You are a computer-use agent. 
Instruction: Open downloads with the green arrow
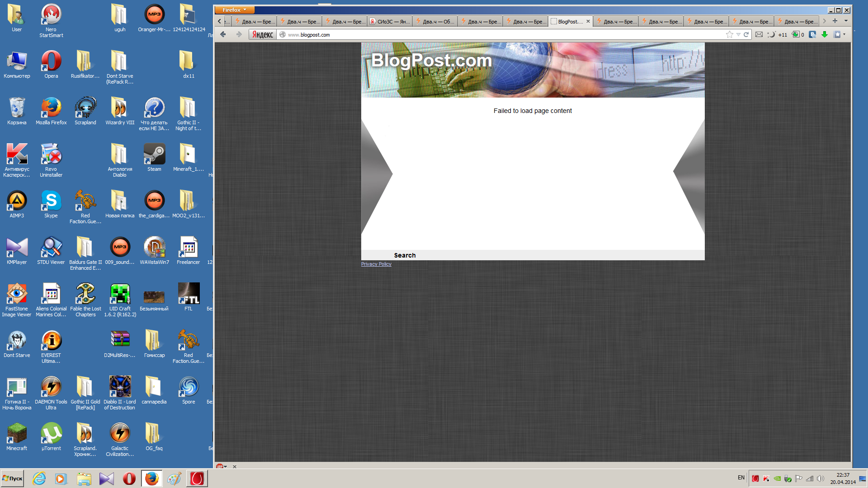coord(825,34)
